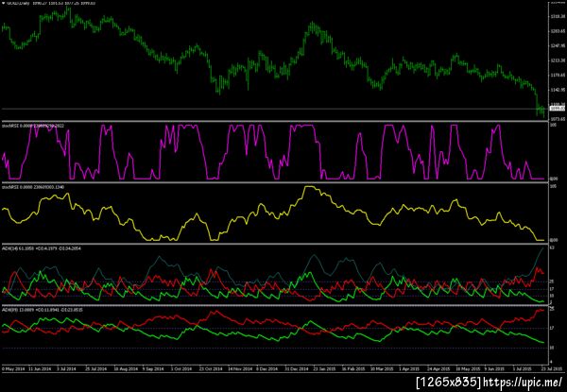Screen dimensions: 567x392
Task: Click the 1213.30 price axis label
Action: tap(558, 60)
